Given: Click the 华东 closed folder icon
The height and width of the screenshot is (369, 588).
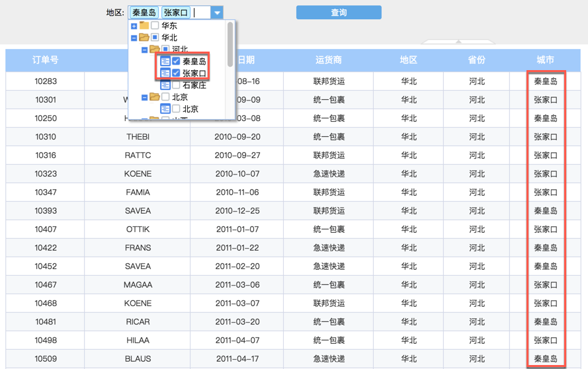Looking at the screenshot, I should coord(144,26).
